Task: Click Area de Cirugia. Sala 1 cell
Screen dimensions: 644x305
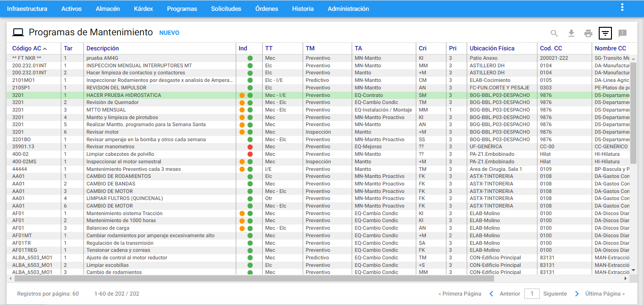Action: tap(495, 169)
